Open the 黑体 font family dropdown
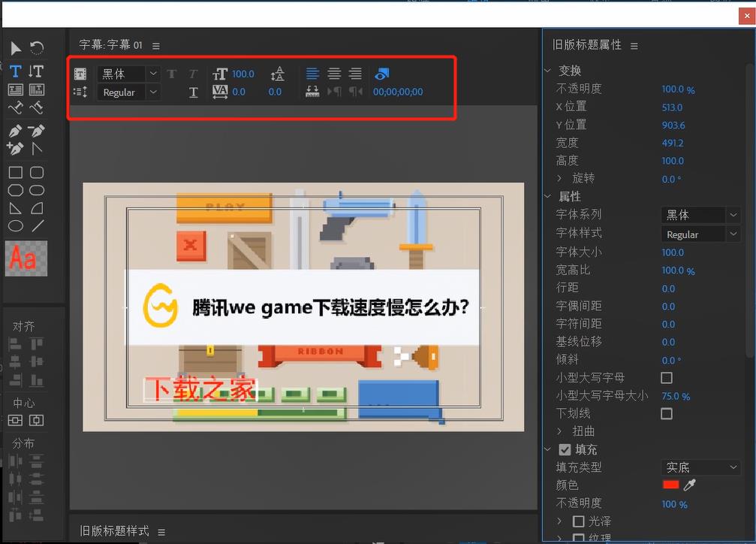The image size is (756, 544). pos(128,74)
